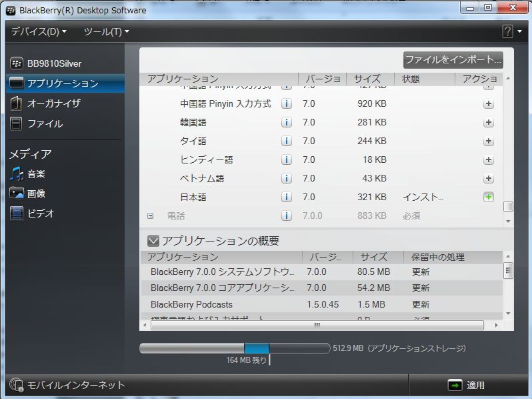Add タイ語 with the plus button
Image resolution: width=532 pixels, height=399 pixels.
[x=488, y=141]
